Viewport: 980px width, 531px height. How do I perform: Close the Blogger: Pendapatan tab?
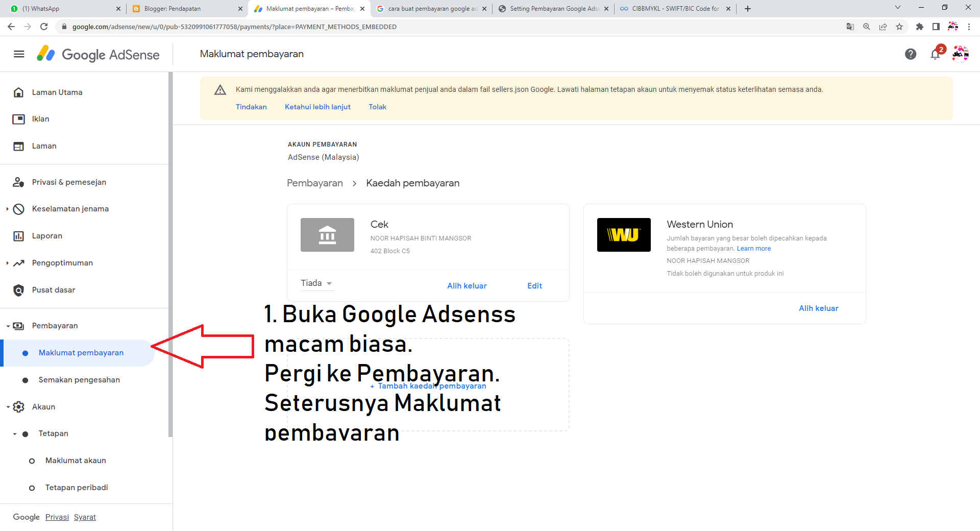pyautogui.click(x=240, y=9)
